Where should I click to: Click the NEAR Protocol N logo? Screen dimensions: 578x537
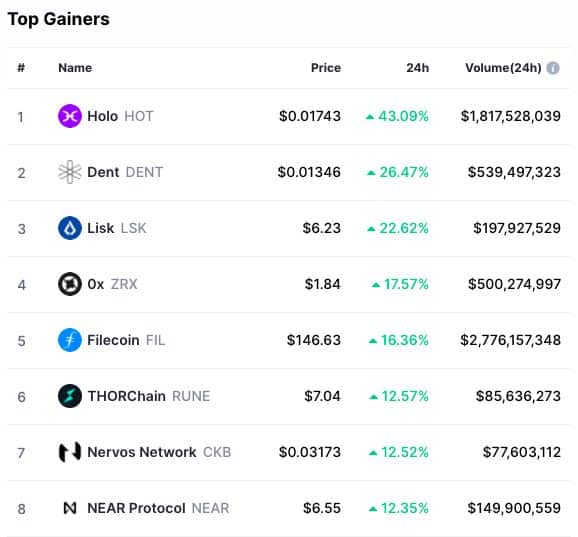70,508
